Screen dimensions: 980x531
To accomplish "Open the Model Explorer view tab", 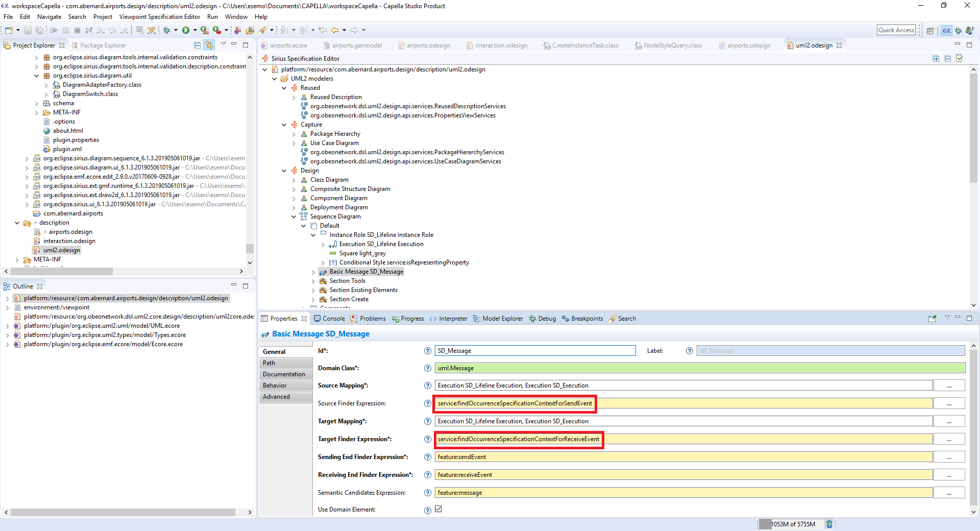I will point(498,319).
